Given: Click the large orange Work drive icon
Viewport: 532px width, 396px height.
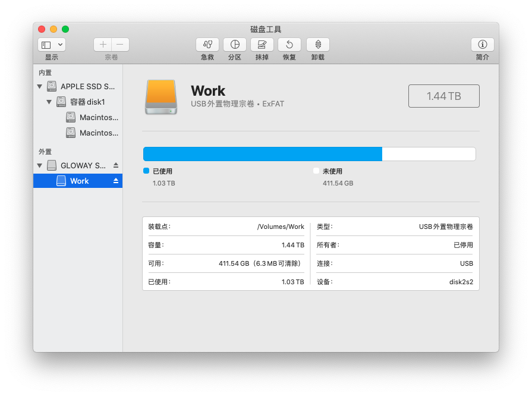Looking at the screenshot, I should pyautogui.click(x=161, y=97).
